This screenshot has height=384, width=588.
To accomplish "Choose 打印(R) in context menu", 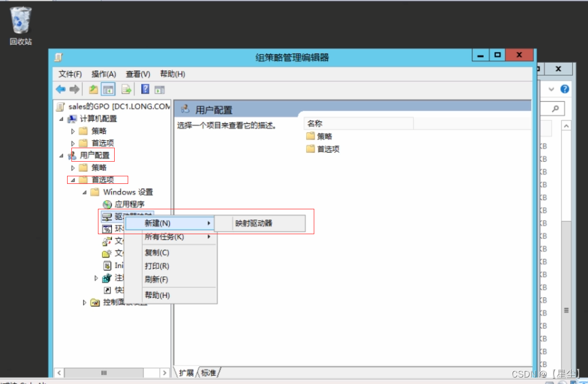I will pyautogui.click(x=170, y=266).
